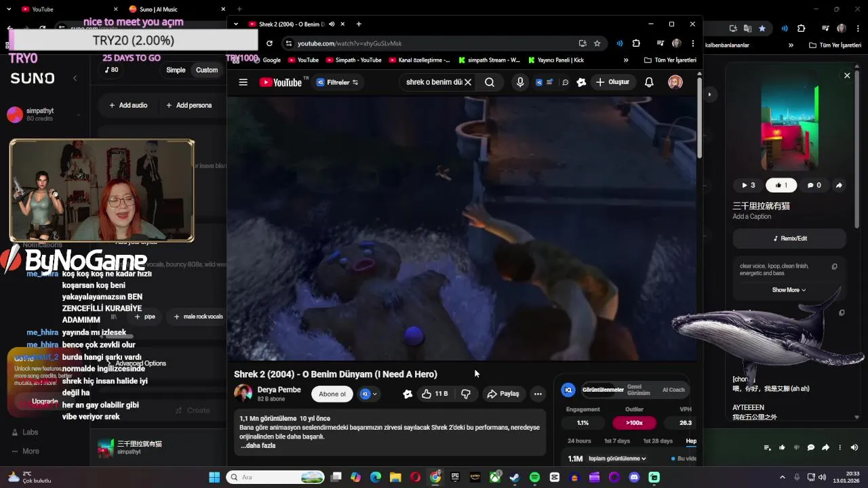Open Chrome three-dot menu

[692, 43]
